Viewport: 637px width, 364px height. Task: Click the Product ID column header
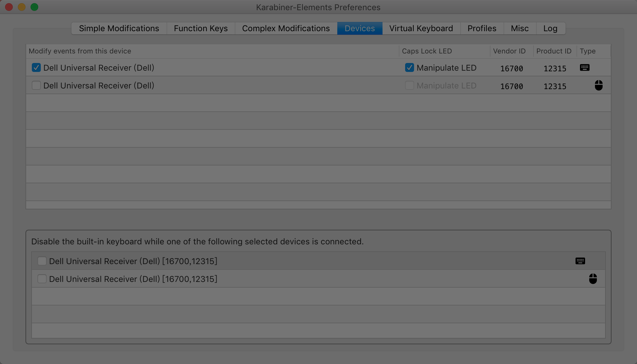554,51
